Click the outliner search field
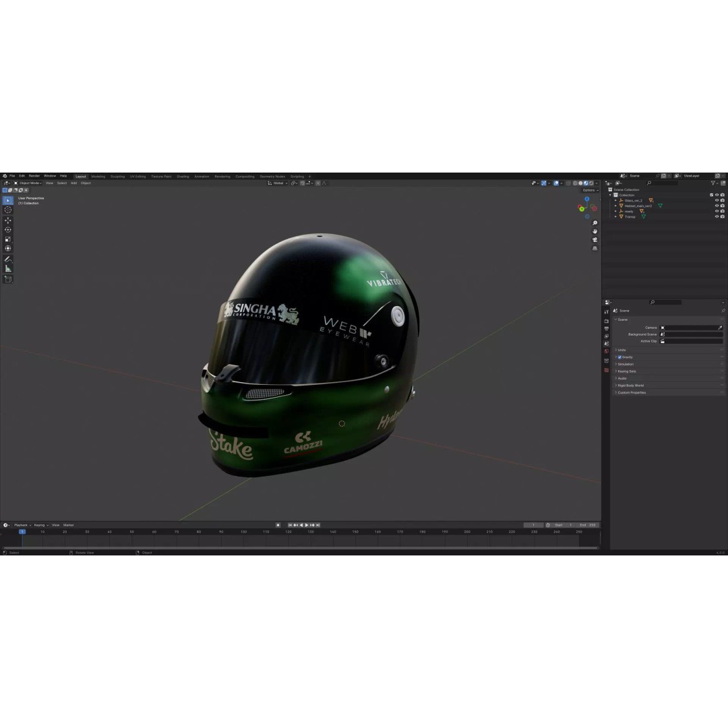 pyautogui.click(x=662, y=183)
